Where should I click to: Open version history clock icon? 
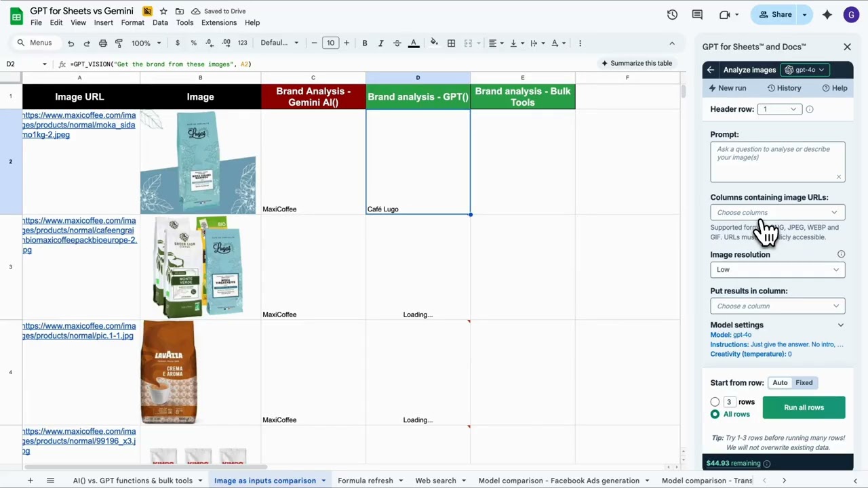(672, 14)
